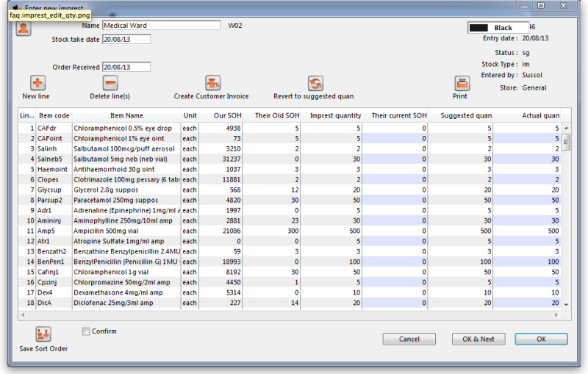Confirm the imprest with the OK button

tap(541, 339)
